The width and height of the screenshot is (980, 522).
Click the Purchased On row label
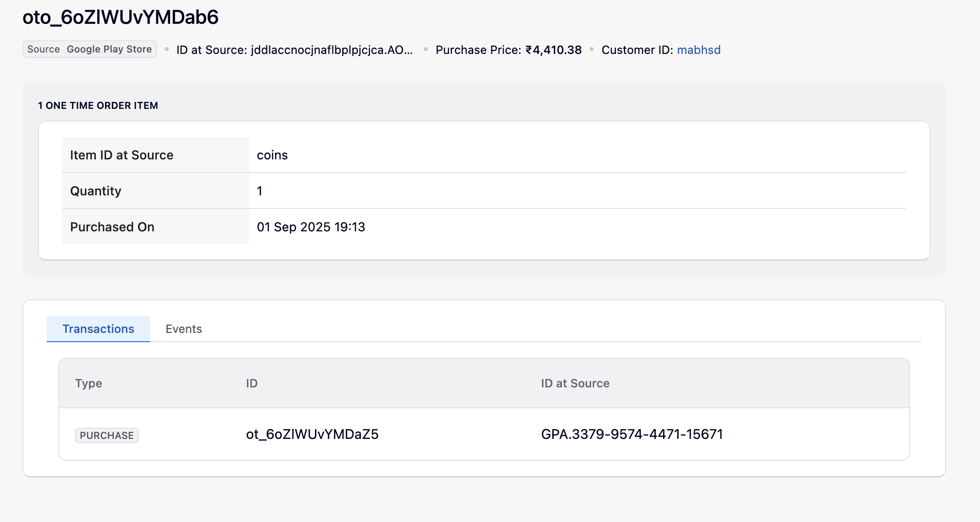[x=112, y=227]
